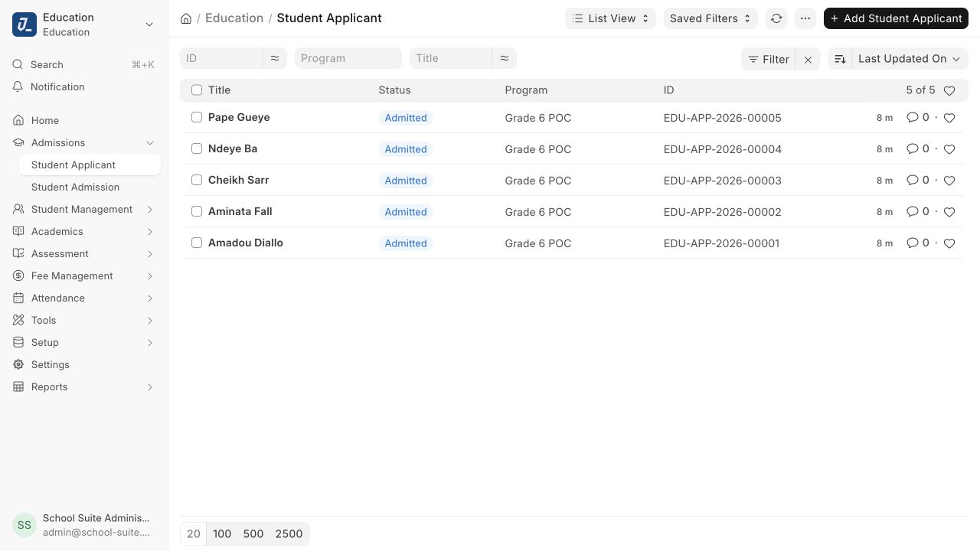Like the Amadou Diallo row heart
980x551 pixels.
(949, 243)
